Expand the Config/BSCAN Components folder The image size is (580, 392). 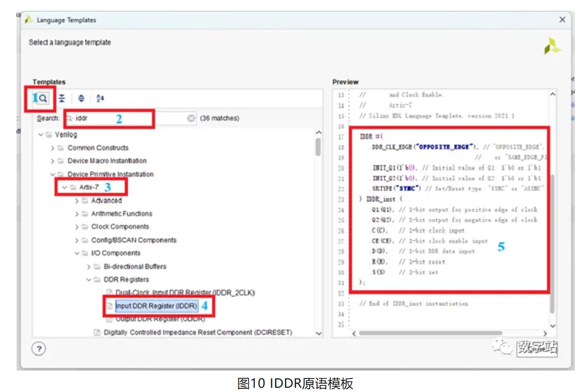click(77, 240)
